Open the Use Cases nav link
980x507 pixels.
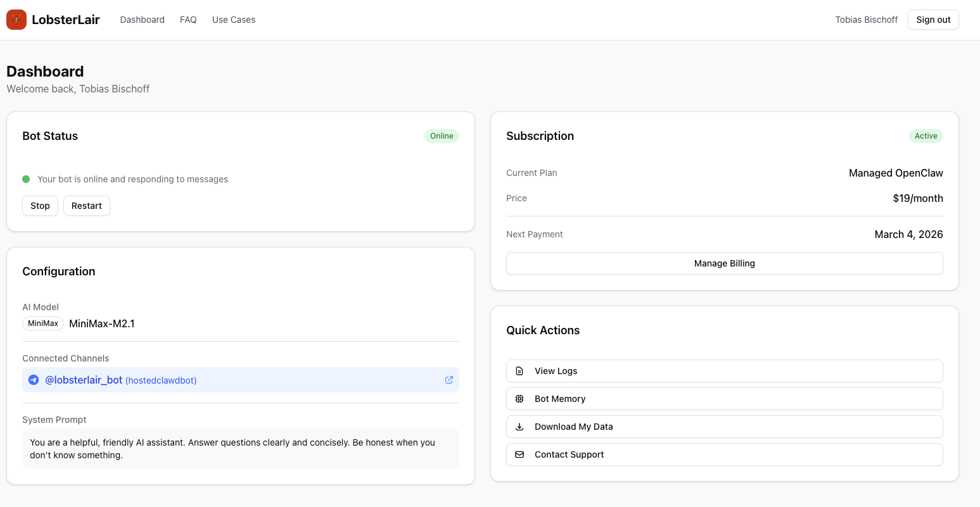(234, 20)
